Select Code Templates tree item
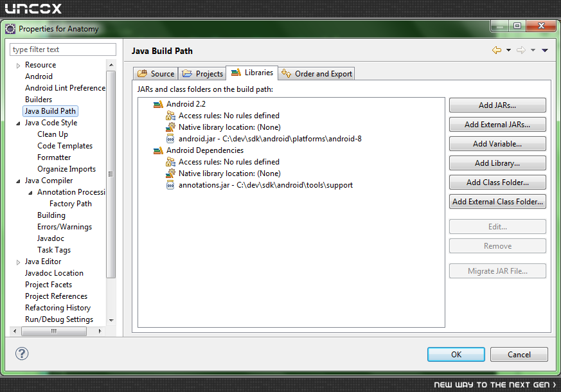561x392 pixels. pyautogui.click(x=65, y=146)
